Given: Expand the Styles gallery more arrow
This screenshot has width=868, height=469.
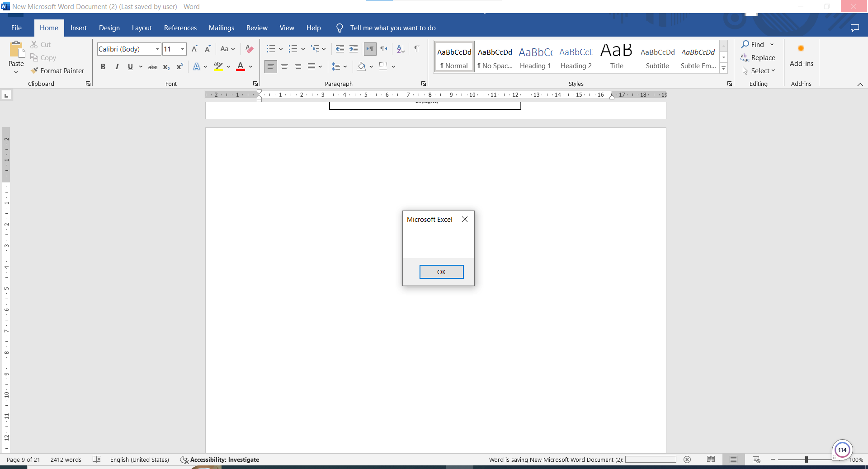Looking at the screenshot, I should pos(724,69).
